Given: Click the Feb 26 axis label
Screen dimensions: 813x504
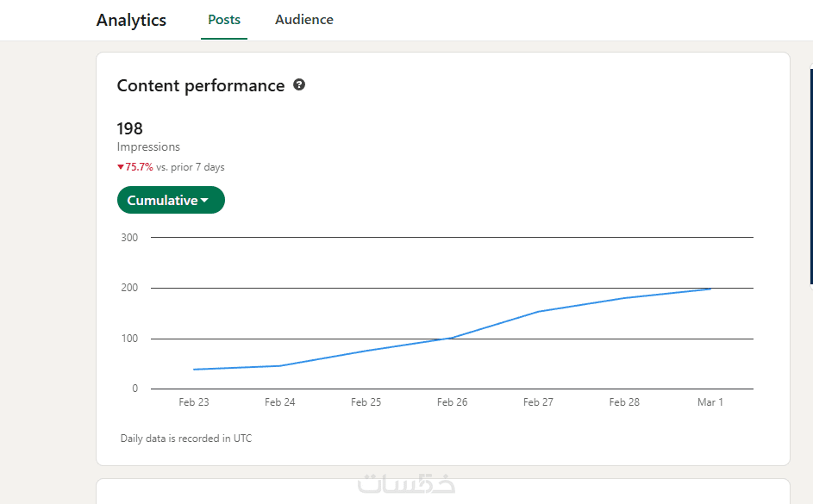Looking at the screenshot, I should point(452,402).
